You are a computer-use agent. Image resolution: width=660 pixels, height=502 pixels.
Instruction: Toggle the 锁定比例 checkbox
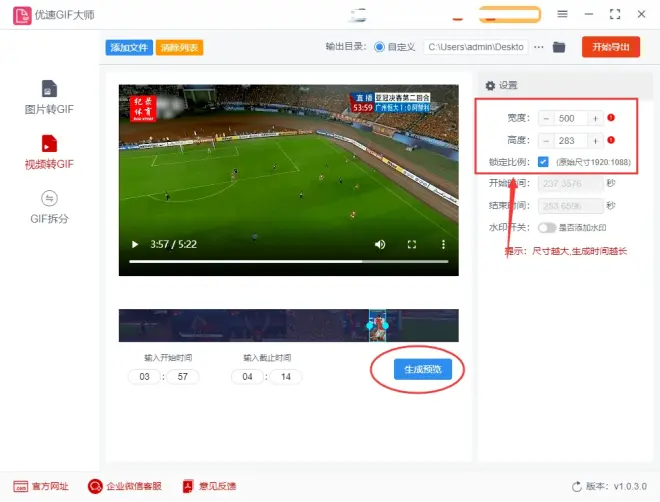click(x=543, y=162)
